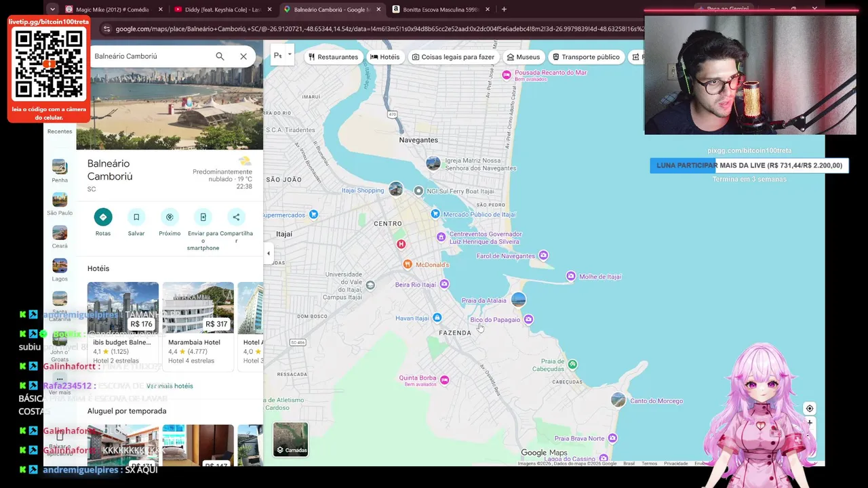Screen dimensions: 868x488
Task: Click the search magnifier in Maps search box
Action: click(x=220, y=56)
